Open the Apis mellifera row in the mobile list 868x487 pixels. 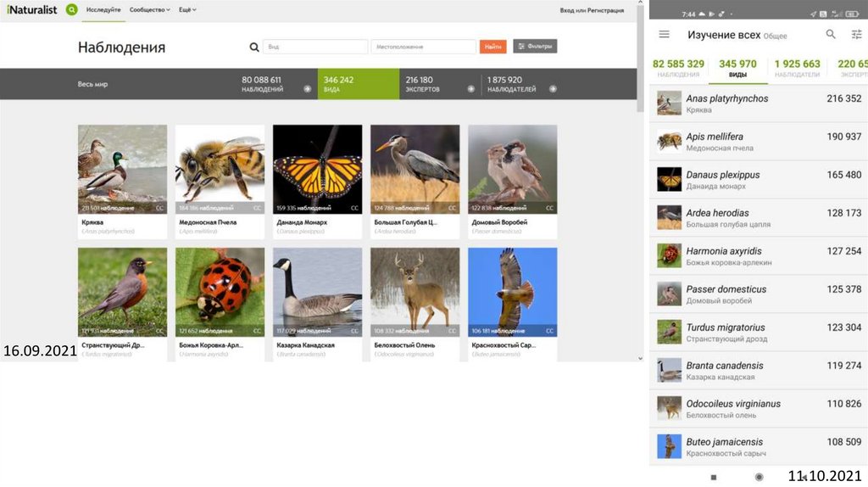point(759,142)
